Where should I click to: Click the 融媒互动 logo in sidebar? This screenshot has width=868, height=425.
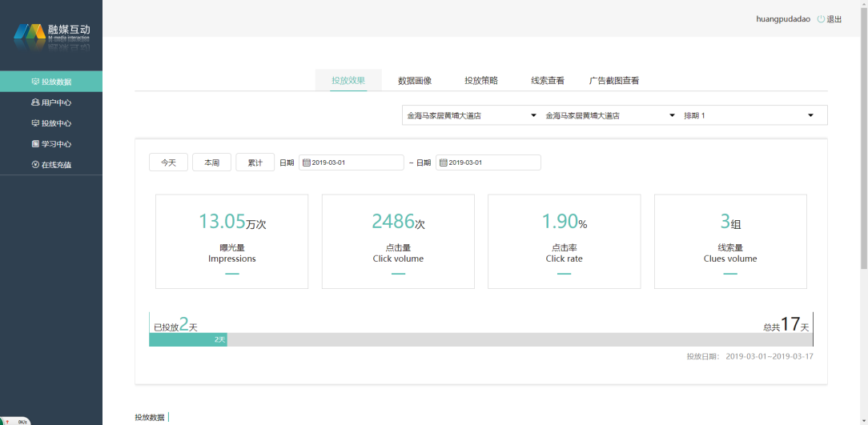pos(51,34)
